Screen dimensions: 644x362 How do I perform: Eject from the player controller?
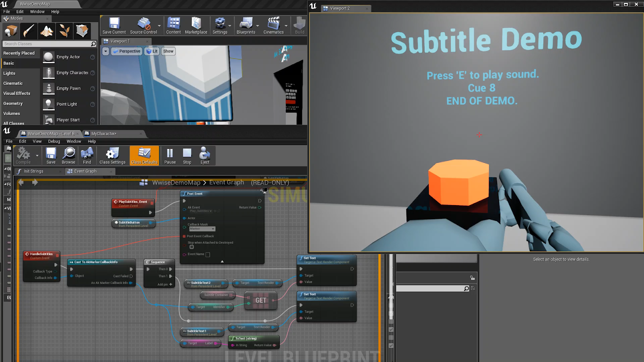(x=205, y=156)
